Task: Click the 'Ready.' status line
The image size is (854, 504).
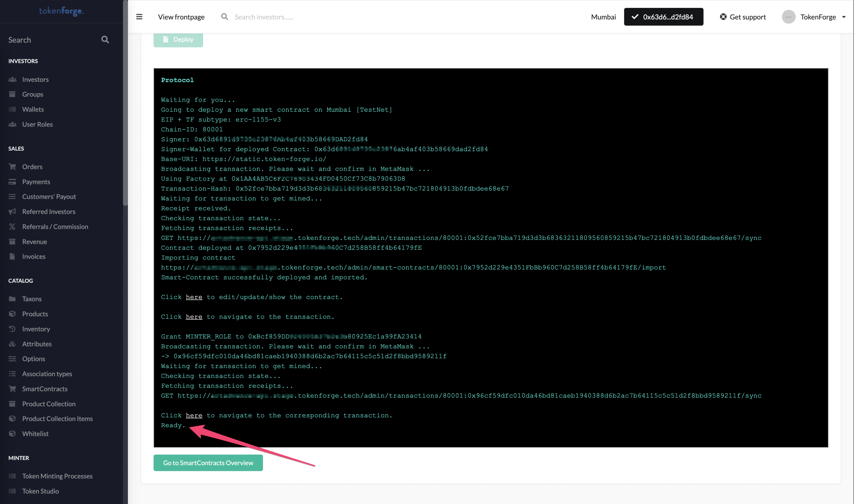Action: (173, 425)
